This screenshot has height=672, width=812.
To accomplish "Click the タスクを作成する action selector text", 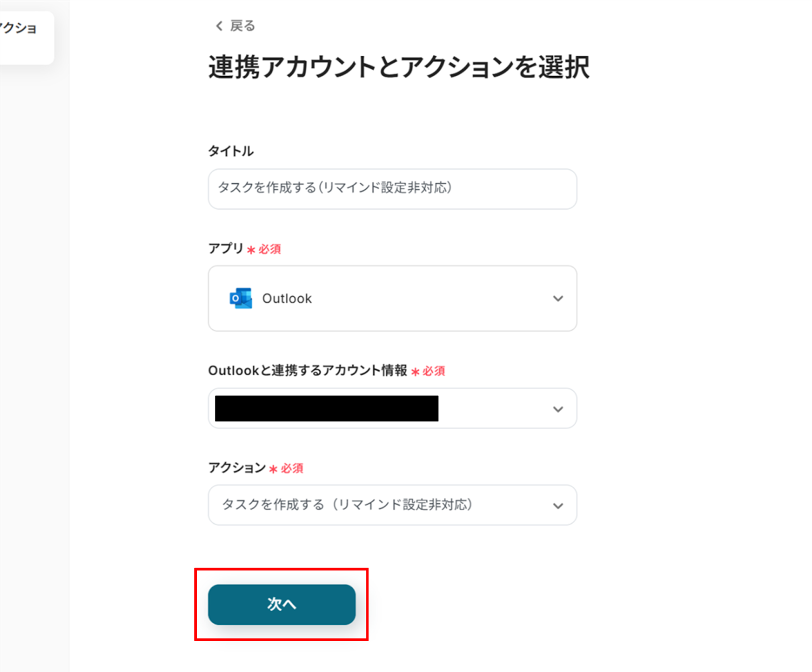I will (347, 505).
